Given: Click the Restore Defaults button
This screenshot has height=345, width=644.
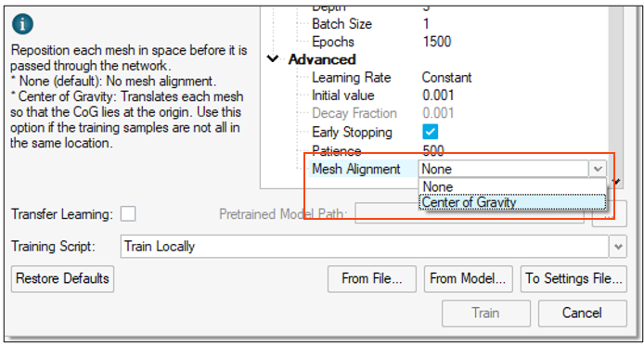Looking at the screenshot, I should coord(62,279).
